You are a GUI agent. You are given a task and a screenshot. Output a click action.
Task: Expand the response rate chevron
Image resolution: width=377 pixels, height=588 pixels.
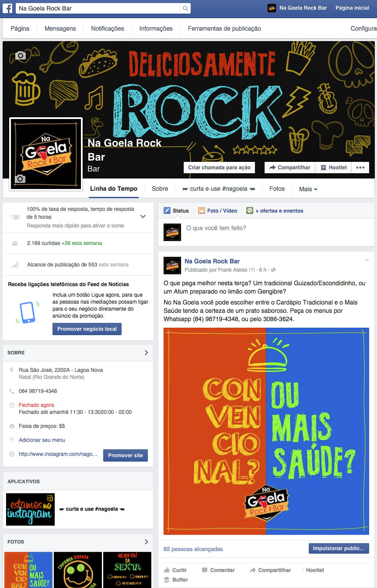tap(143, 217)
